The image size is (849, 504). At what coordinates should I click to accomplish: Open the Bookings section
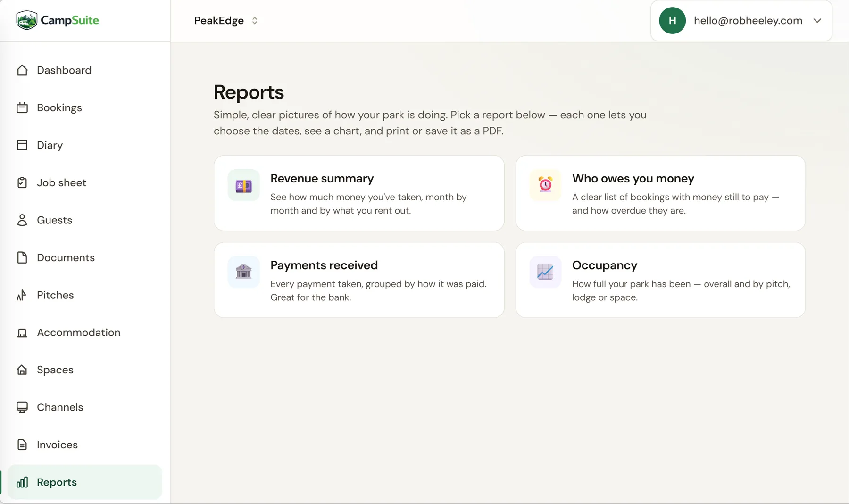click(85, 107)
